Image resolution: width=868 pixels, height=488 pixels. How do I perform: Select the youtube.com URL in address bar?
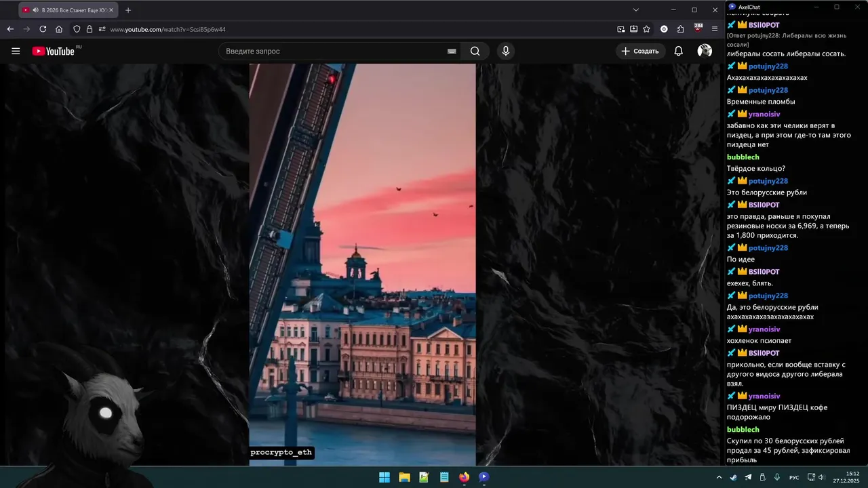168,29
